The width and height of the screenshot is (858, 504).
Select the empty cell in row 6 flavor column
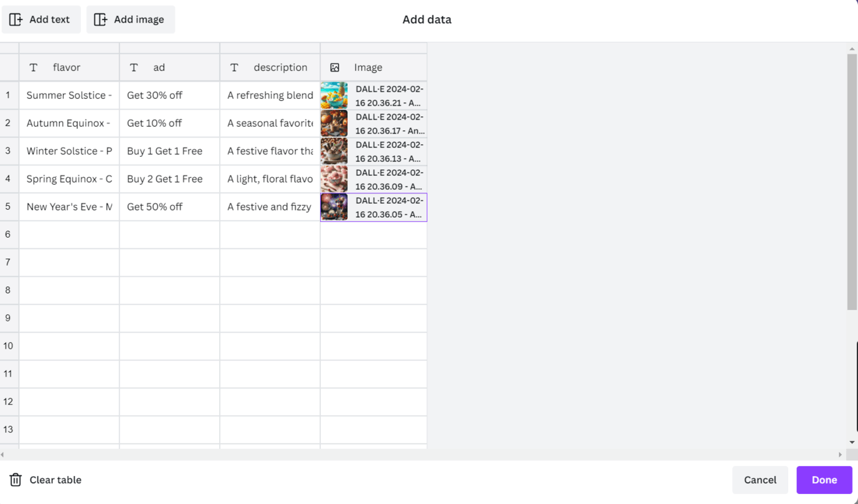pos(69,234)
